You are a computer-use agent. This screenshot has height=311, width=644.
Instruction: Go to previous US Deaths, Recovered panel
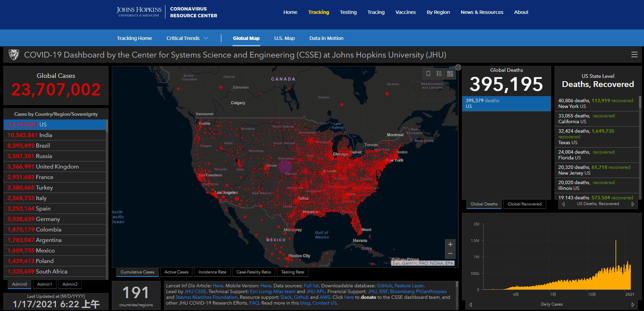pos(563,204)
